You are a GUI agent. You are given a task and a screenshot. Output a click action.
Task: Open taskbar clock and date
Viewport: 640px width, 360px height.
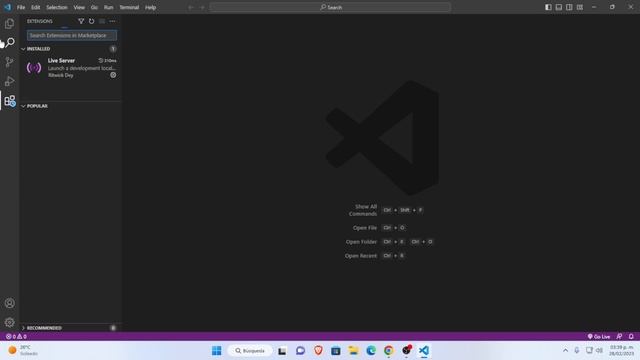click(x=622, y=350)
